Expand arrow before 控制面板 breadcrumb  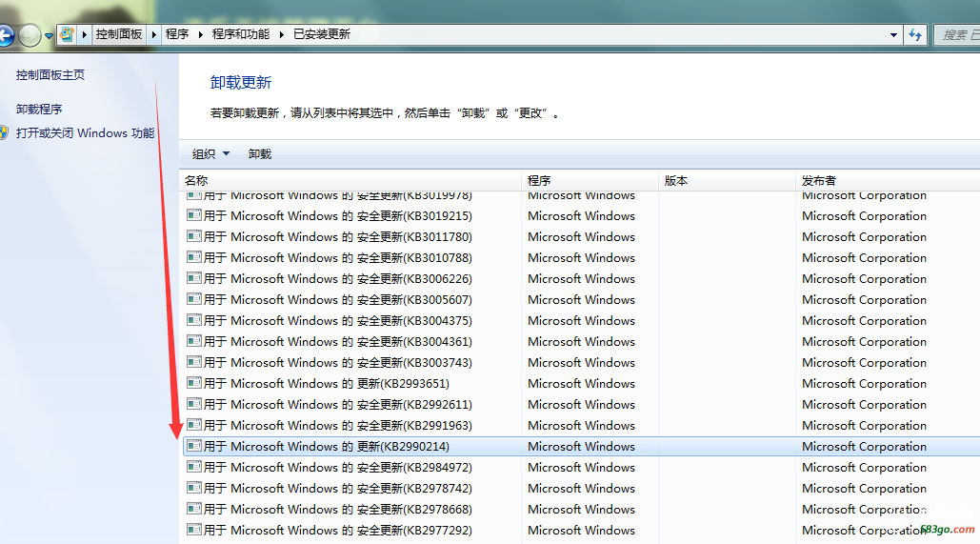tap(85, 34)
